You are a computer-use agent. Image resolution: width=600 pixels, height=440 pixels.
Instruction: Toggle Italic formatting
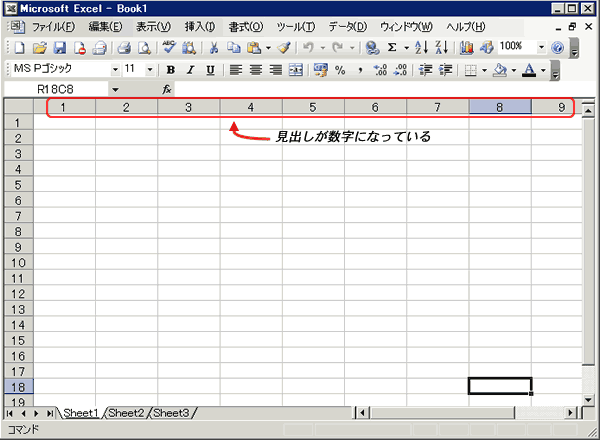[190, 70]
